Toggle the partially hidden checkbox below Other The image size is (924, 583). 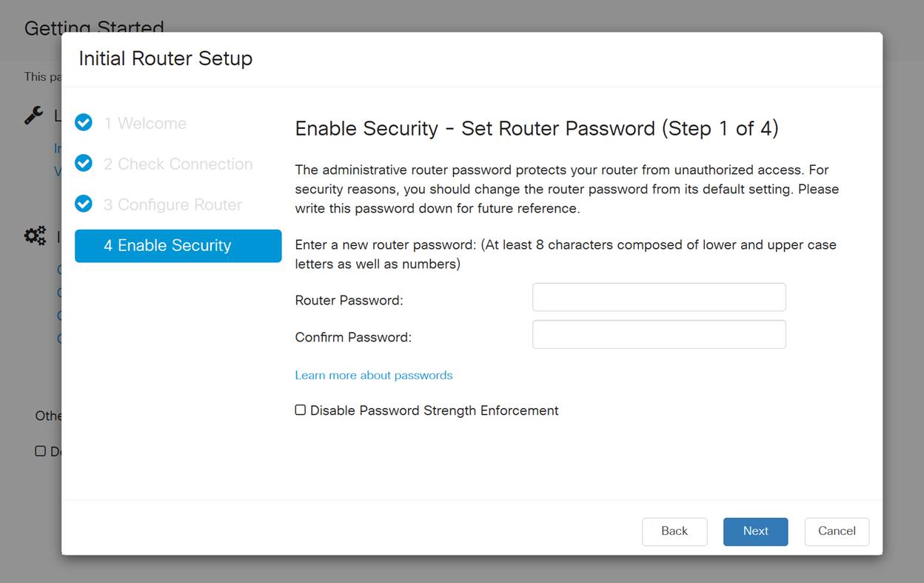pos(41,451)
